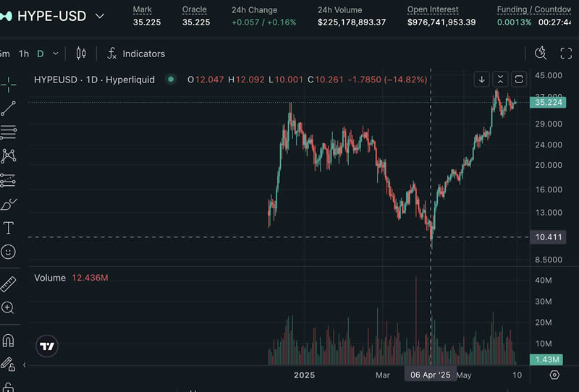
Task: Select the Text annotation tool
Action: click(x=9, y=228)
